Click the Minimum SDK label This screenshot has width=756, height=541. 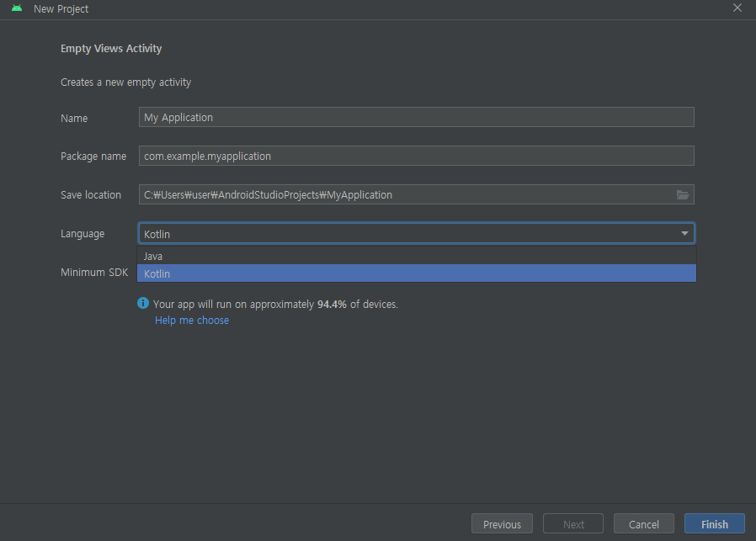pos(94,273)
